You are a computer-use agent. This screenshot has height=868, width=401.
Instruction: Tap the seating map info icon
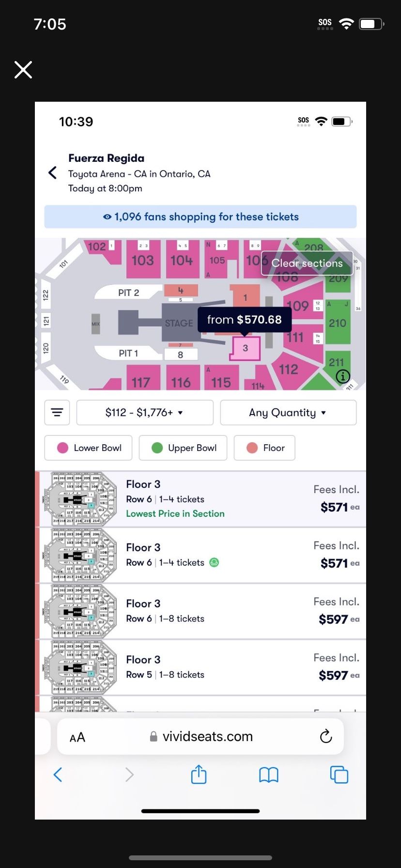tap(343, 376)
